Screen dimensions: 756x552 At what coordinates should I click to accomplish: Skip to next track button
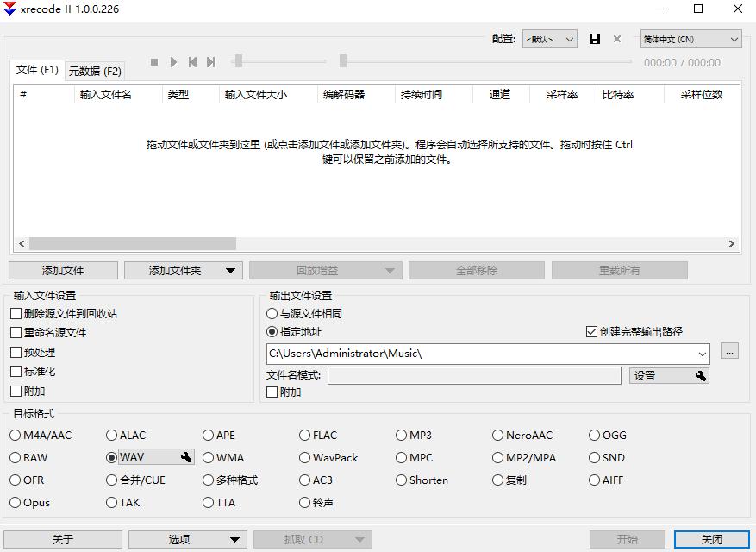pyautogui.click(x=209, y=61)
